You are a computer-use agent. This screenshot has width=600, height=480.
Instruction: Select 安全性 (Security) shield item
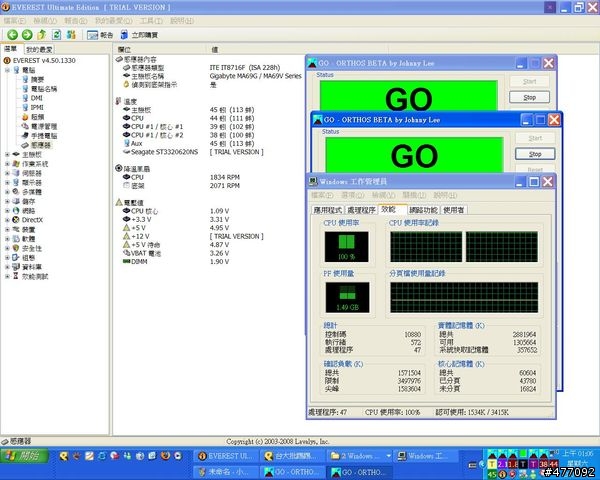[32, 248]
